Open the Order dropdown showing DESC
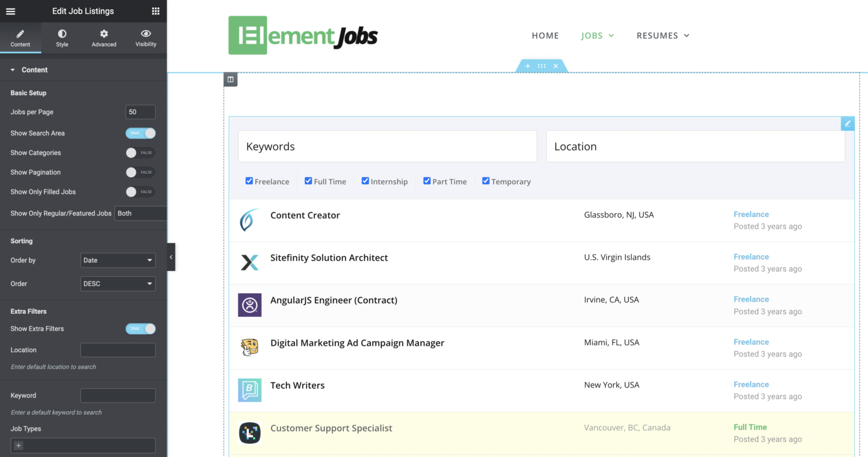 point(117,283)
